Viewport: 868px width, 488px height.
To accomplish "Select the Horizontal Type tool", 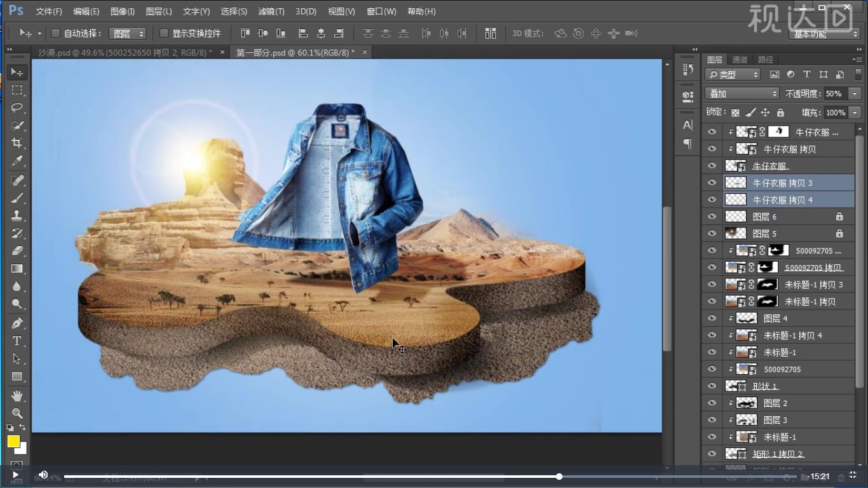I will (x=17, y=341).
